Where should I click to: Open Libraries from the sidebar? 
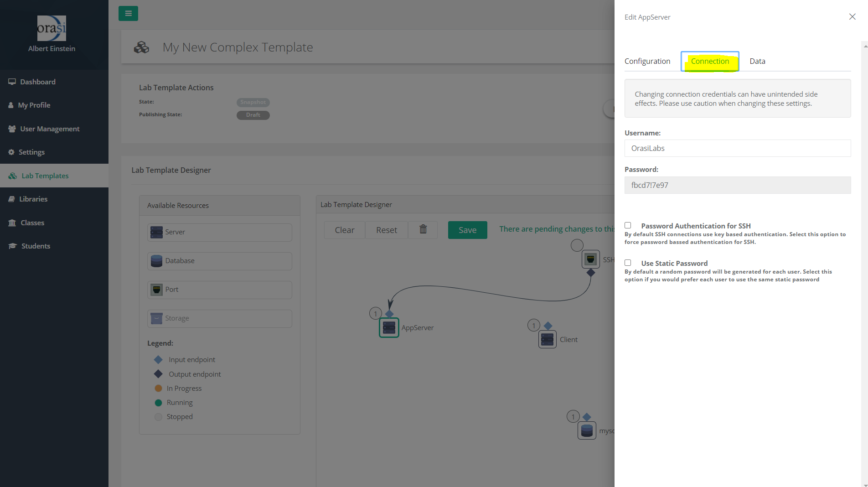tap(54, 199)
